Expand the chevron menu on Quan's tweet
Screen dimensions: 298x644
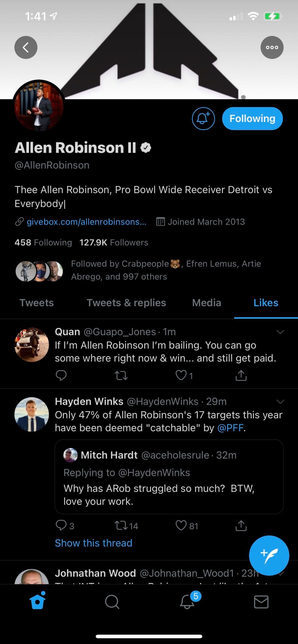[280, 332]
